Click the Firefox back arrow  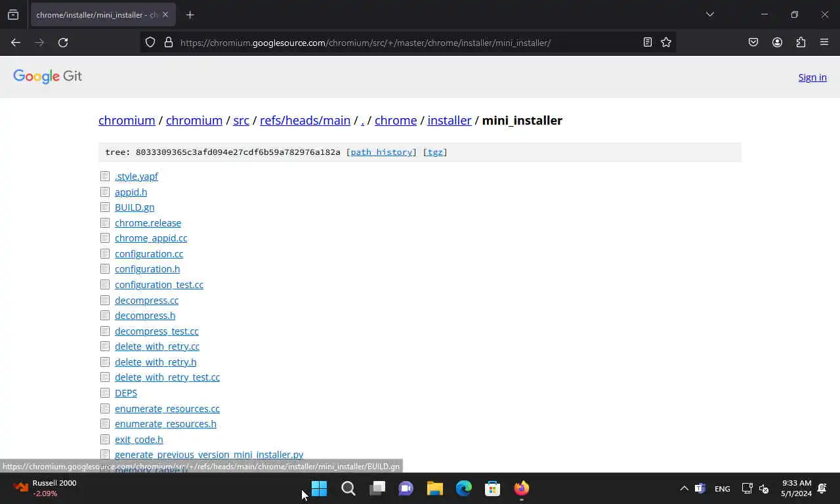click(16, 43)
